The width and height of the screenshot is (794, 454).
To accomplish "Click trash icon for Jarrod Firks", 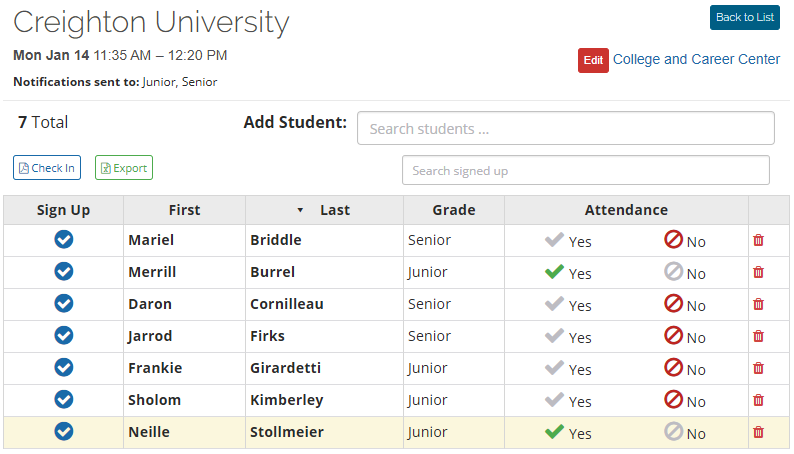I will pos(758,336).
